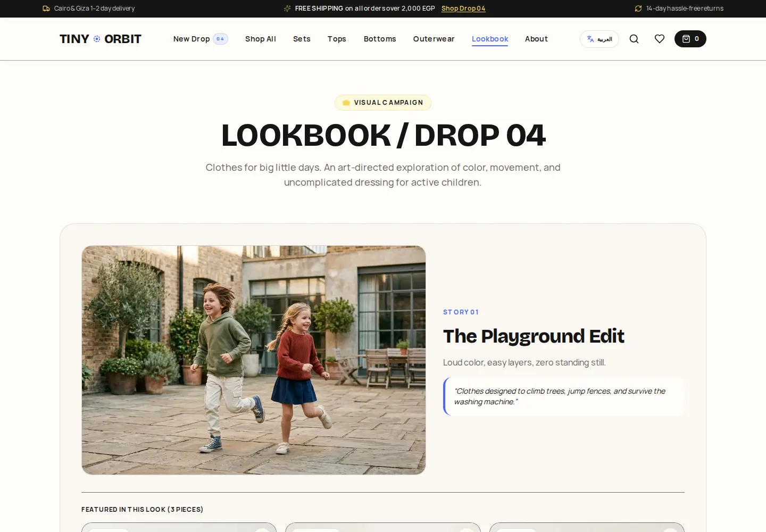Click the delivery truck icon in top bar

click(46, 9)
